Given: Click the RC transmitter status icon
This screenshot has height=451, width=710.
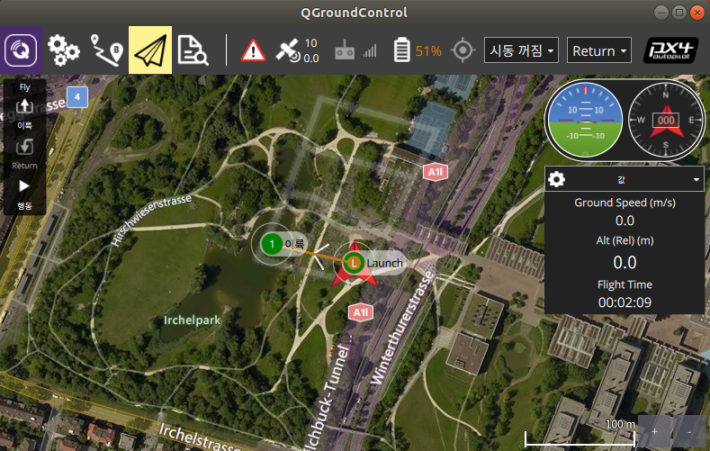Looking at the screenshot, I should (345, 50).
